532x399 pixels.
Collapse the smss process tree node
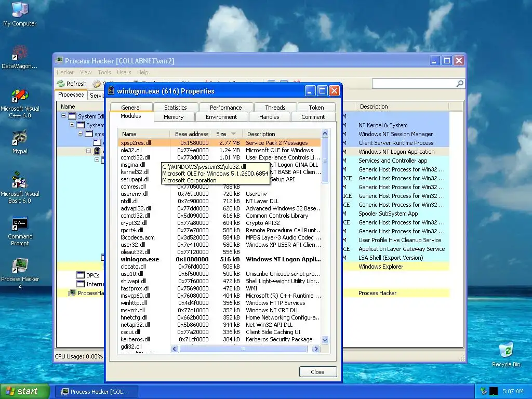click(81, 134)
